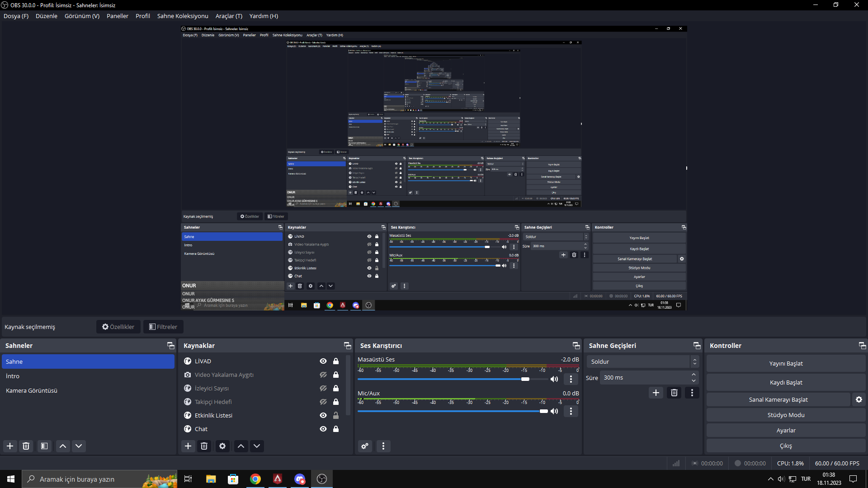The width and height of the screenshot is (868, 488).
Task: Open Mic/Aux three-dot options menu
Action: coord(571,411)
